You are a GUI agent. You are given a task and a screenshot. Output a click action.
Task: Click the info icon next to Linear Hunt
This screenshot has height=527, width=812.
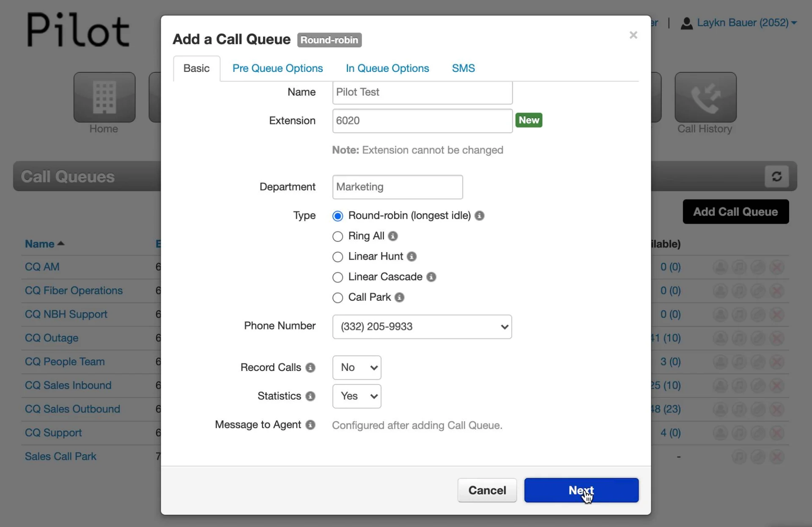411,256
